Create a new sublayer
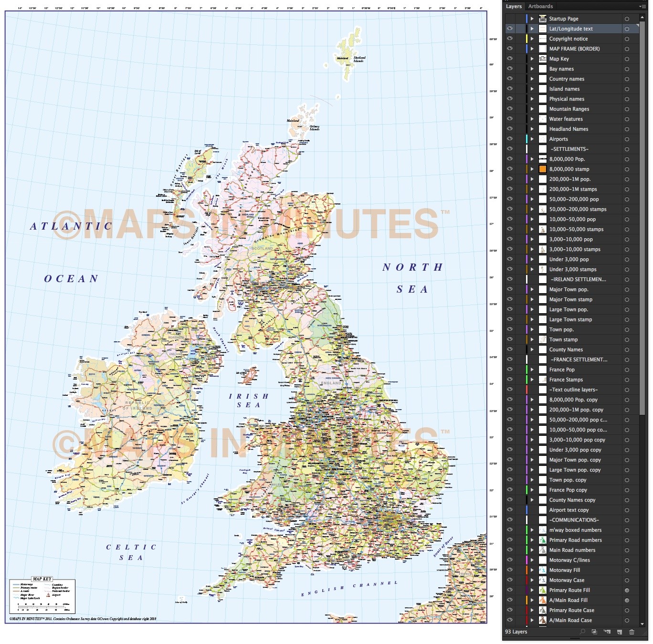Image resolution: width=653 pixels, height=644 pixels. click(607, 632)
